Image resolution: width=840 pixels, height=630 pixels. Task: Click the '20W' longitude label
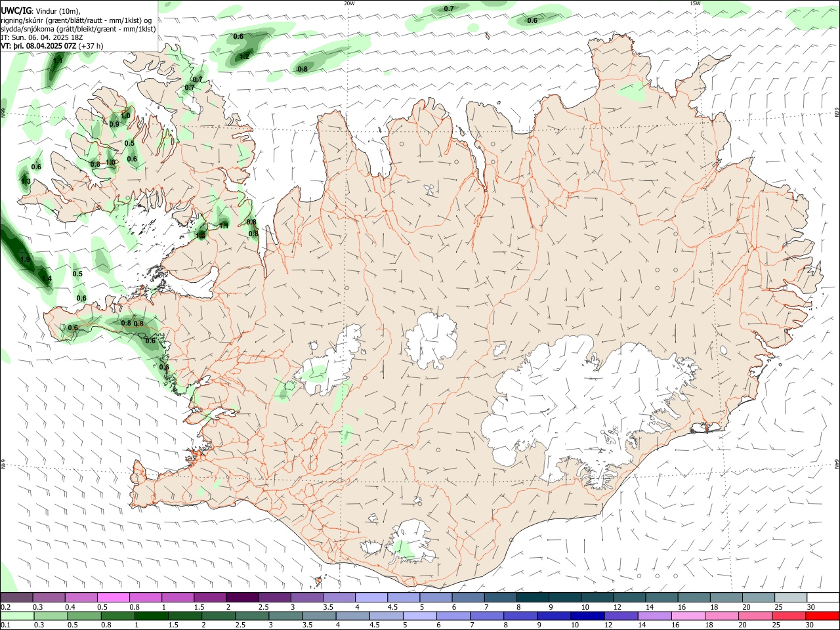[349, 3]
